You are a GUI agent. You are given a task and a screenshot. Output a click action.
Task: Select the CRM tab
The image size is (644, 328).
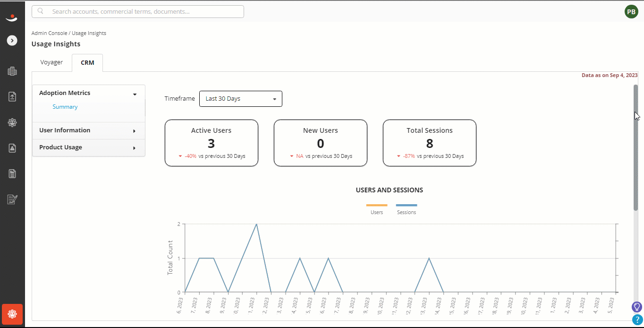[87, 62]
